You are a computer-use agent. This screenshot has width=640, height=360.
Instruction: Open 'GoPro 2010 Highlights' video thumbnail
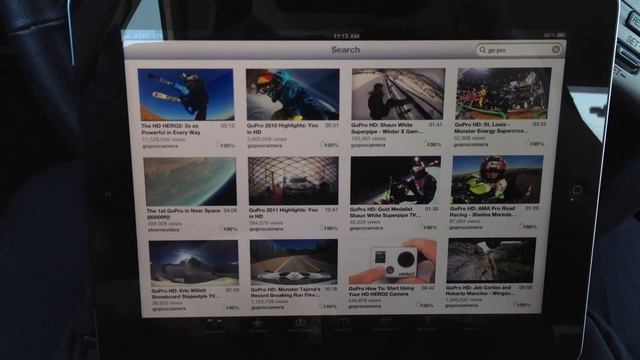(x=292, y=94)
